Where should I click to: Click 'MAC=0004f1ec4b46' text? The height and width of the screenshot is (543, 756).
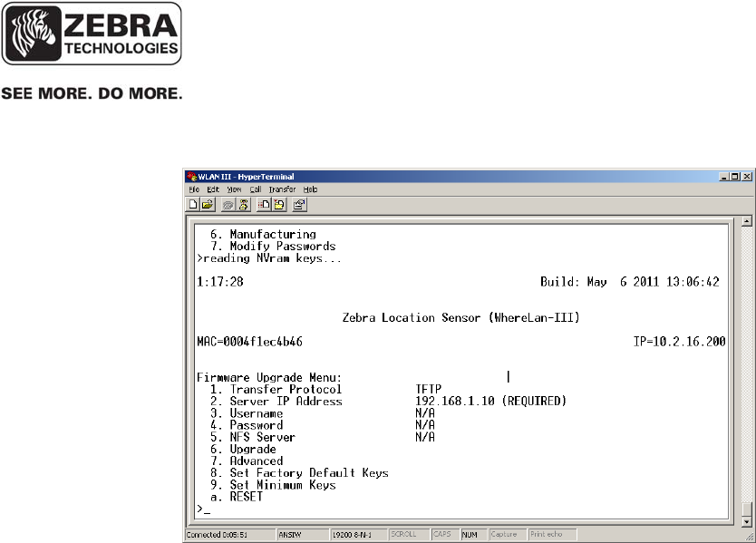click(x=250, y=342)
